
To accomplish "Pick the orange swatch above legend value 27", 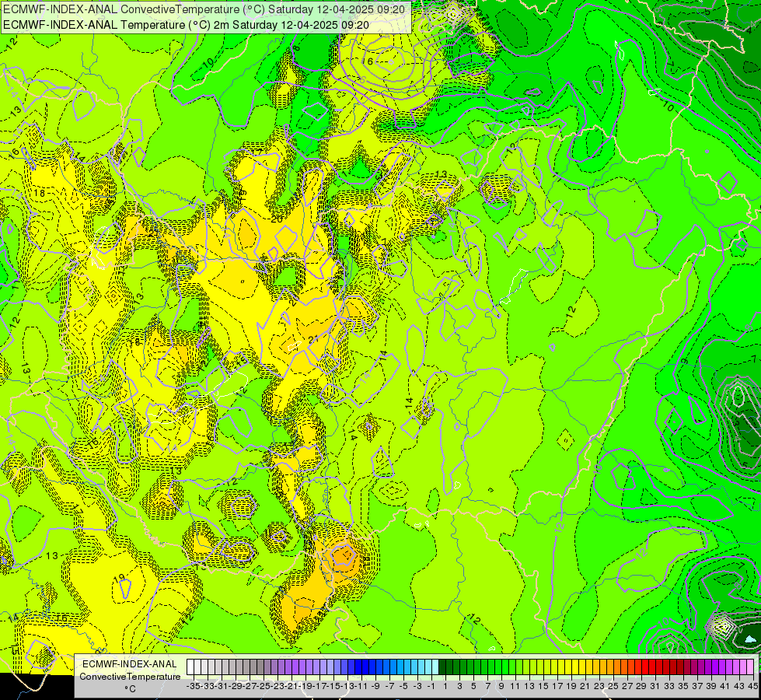I will [624, 667].
